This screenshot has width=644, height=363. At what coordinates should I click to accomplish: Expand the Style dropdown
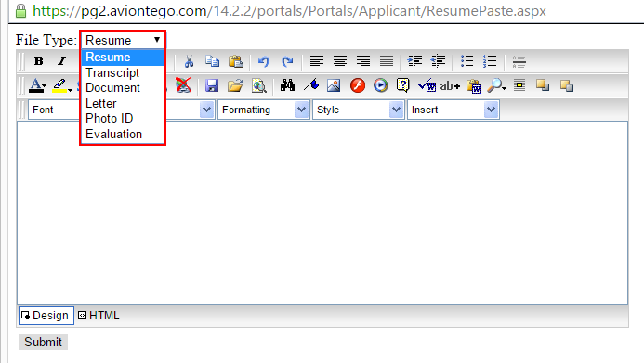coord(358,110)
